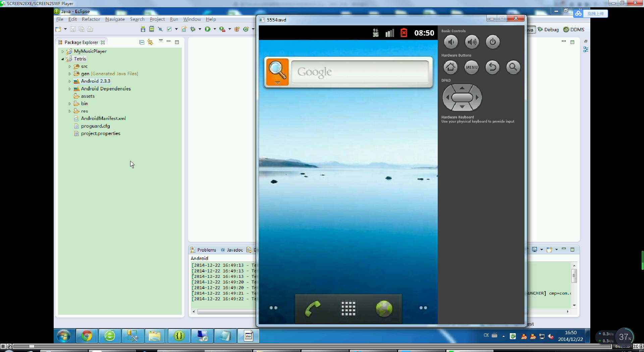Expand the bin folder
Viewport: 644px width, 352px height.
click(70, 104)
